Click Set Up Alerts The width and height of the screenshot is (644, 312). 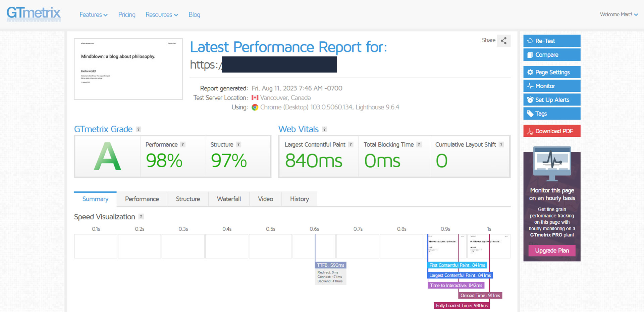pyautogui.click(x=552, y=100)
